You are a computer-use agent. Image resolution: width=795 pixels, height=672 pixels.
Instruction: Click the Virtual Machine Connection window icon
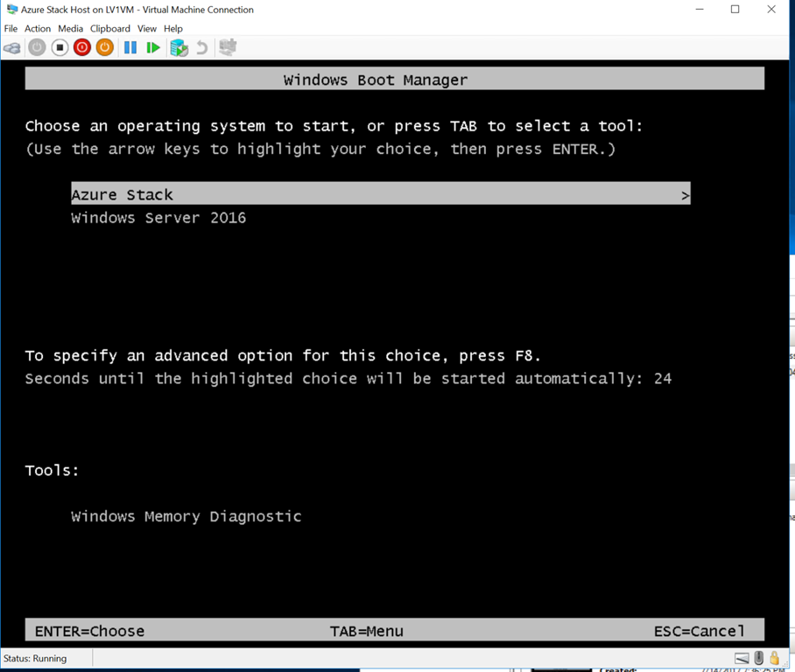coord(11,10)
